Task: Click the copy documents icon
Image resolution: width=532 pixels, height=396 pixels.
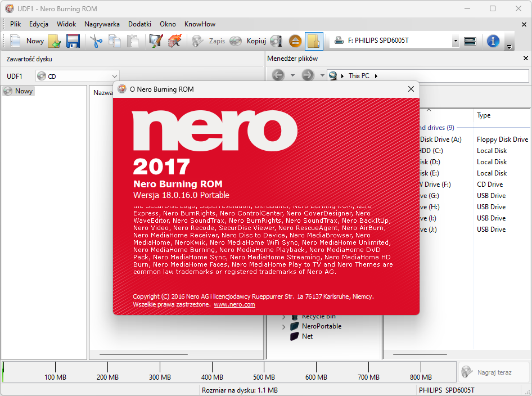Action: tap(115, 41)
